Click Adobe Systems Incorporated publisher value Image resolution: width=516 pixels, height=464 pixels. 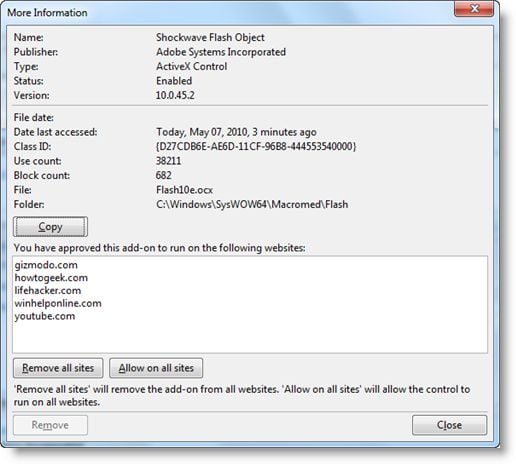221,52
